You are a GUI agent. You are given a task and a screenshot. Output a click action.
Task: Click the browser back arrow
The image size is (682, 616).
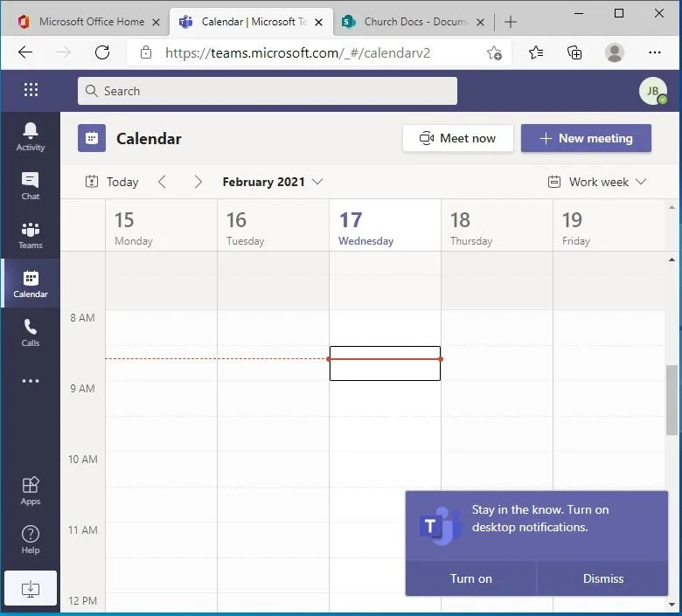tap(25, 52)
